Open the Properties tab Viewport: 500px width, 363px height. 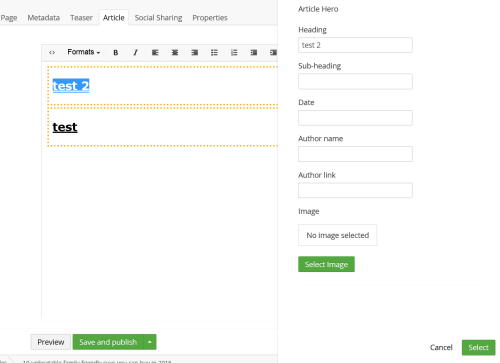(x=210, y=18)
